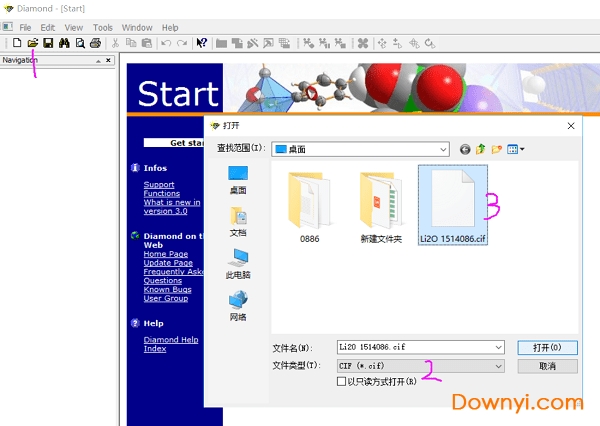Click the context help arrow icon
The image size is (600, 426).
pyautogui.click(x=201, y=43)
